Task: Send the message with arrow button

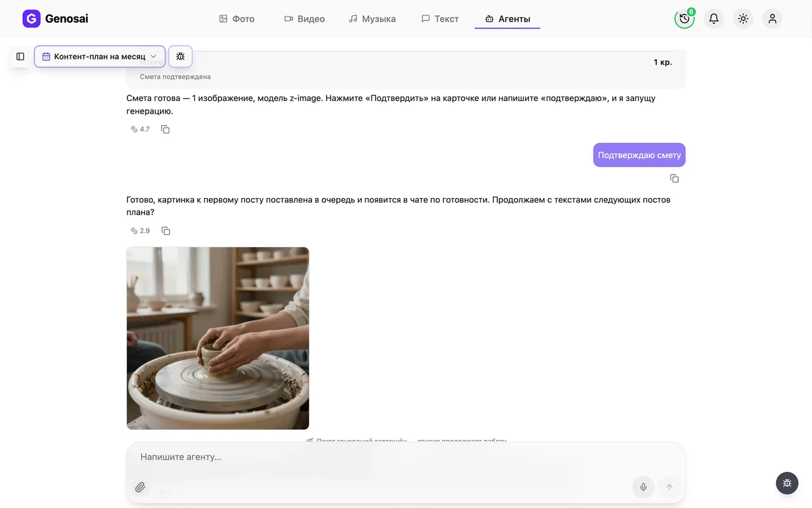Action: click(x=669, y=487)
